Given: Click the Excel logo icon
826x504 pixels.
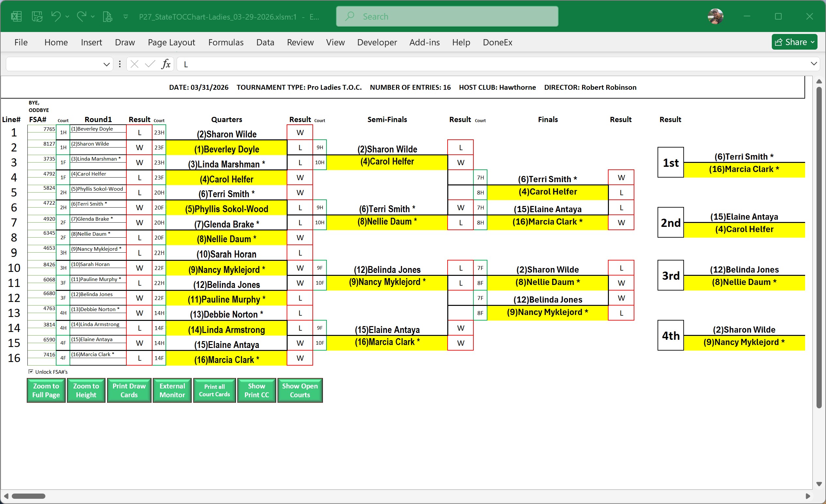Looking at the screenshot, I should 16,16.
